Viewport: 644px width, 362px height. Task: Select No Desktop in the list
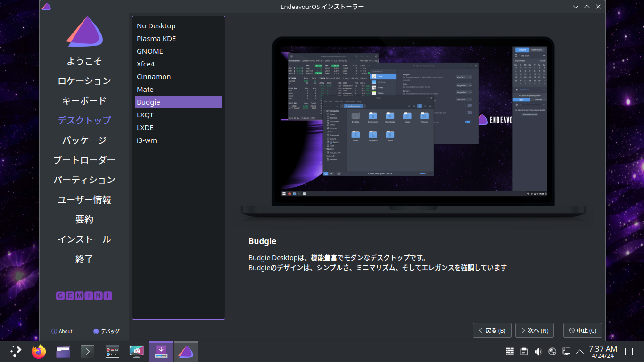pyautogui.click(x=179, y=26)
